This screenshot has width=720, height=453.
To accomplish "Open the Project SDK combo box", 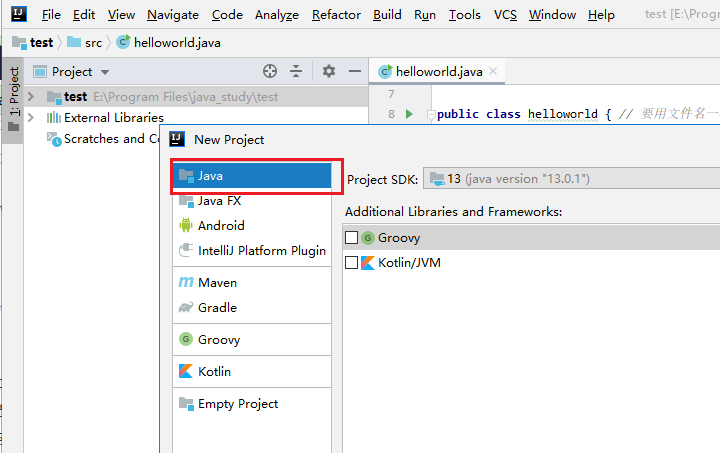I will click(x=572, y=178).
